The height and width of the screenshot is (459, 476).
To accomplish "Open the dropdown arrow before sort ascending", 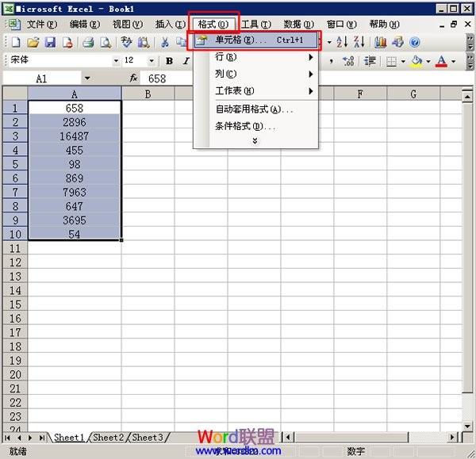I will [329, 42].
